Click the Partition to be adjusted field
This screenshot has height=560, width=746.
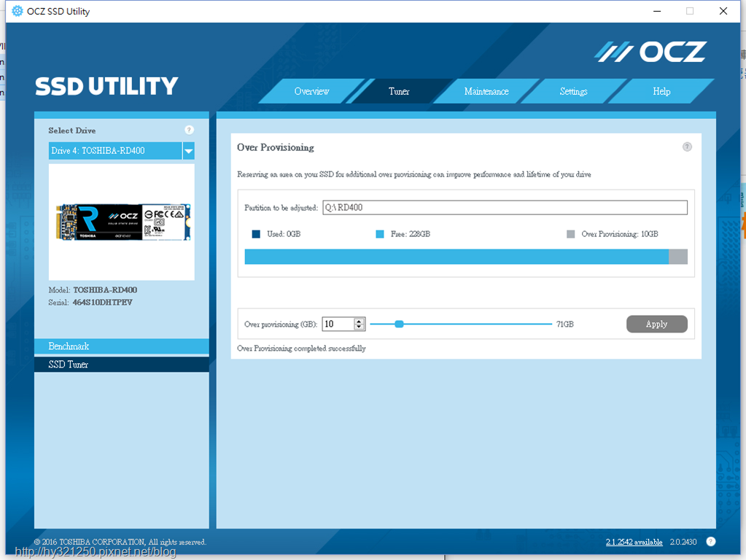click(505, 207)
